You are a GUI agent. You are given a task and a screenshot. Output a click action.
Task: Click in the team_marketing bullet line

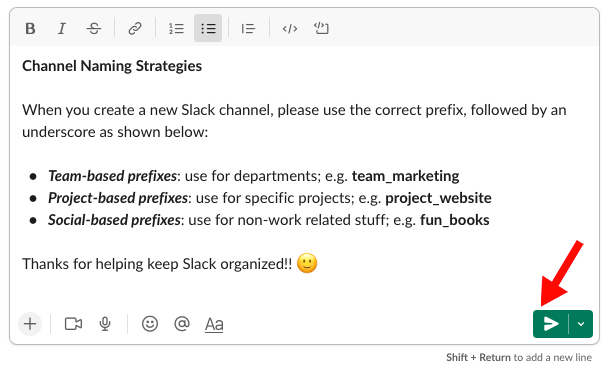254,176
